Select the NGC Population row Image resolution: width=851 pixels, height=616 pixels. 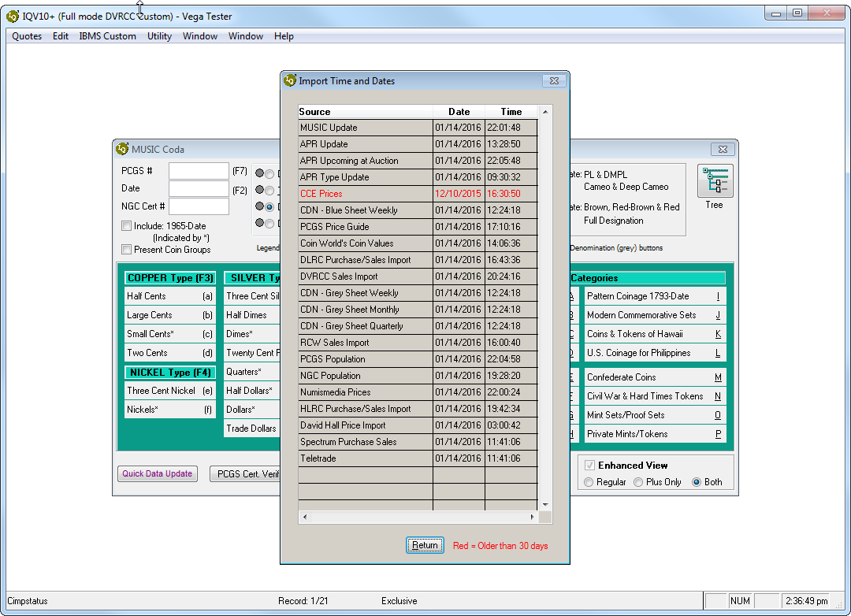click(x=418, y=376)
